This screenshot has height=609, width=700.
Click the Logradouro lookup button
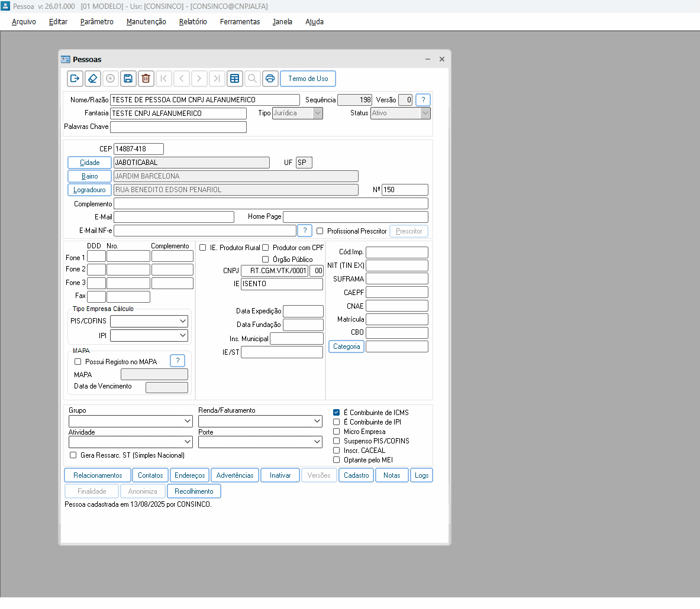coord(89,190)
